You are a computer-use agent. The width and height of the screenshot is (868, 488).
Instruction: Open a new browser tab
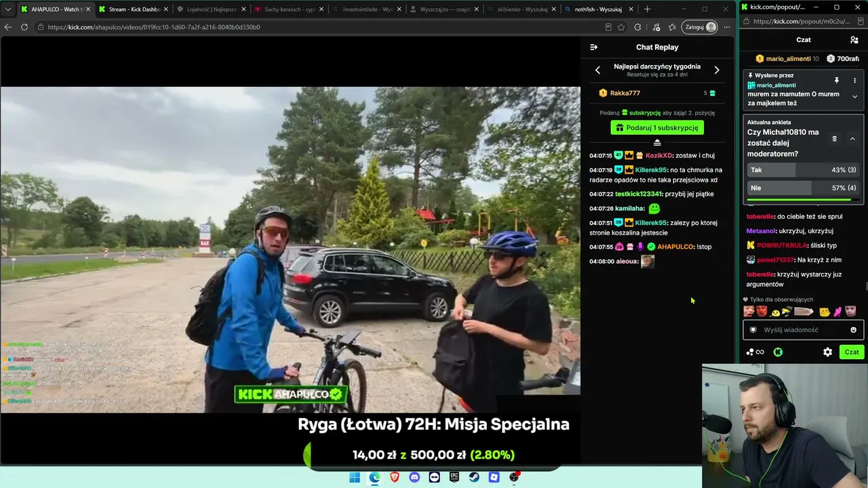coord(647,9)
